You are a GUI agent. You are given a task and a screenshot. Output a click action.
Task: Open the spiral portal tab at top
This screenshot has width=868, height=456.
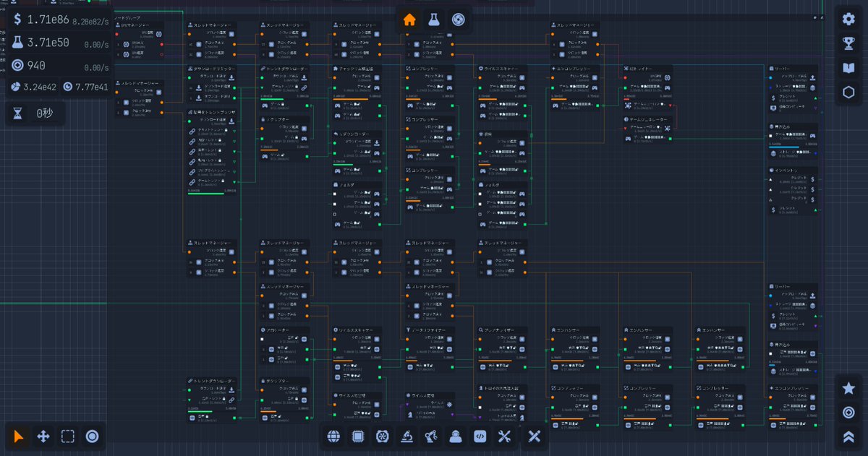coord(458,20)
